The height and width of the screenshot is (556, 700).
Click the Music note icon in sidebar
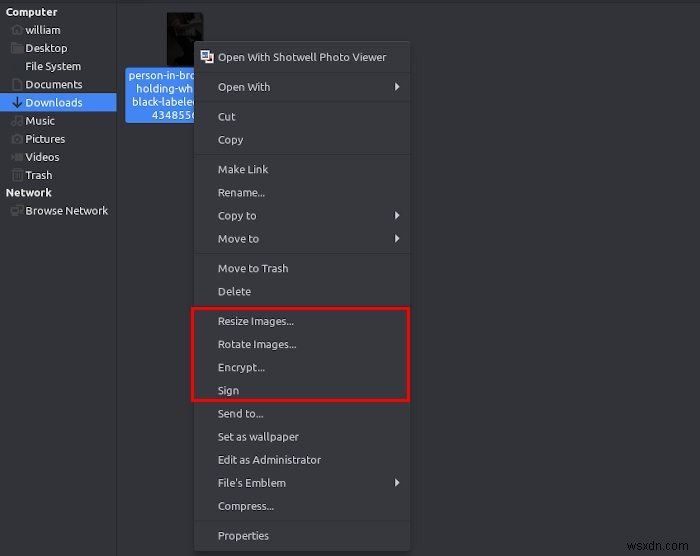[x=17, y=121]
